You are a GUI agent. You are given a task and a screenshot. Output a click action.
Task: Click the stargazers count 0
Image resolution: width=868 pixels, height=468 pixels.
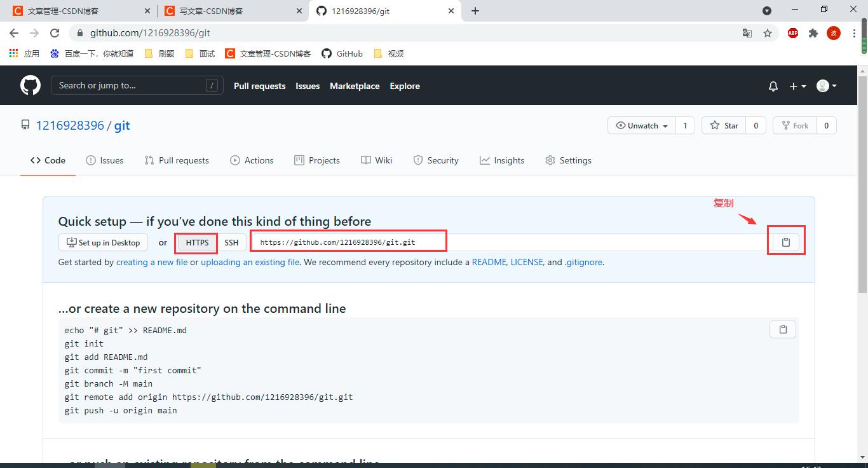pyautogui.click(x=756, y=125)
